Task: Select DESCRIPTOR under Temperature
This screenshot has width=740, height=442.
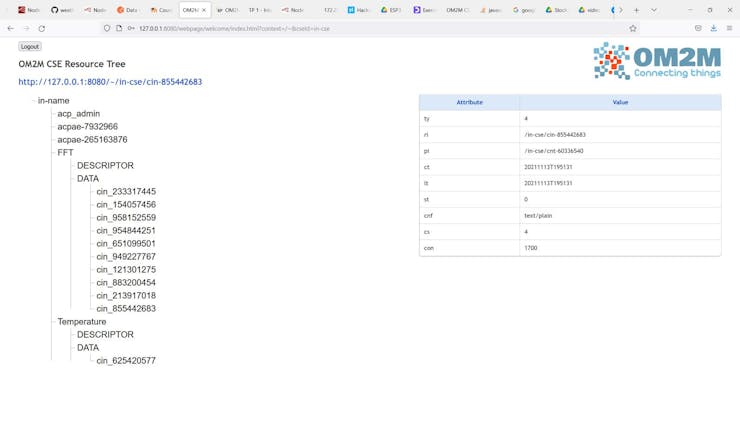Action: 105,334
